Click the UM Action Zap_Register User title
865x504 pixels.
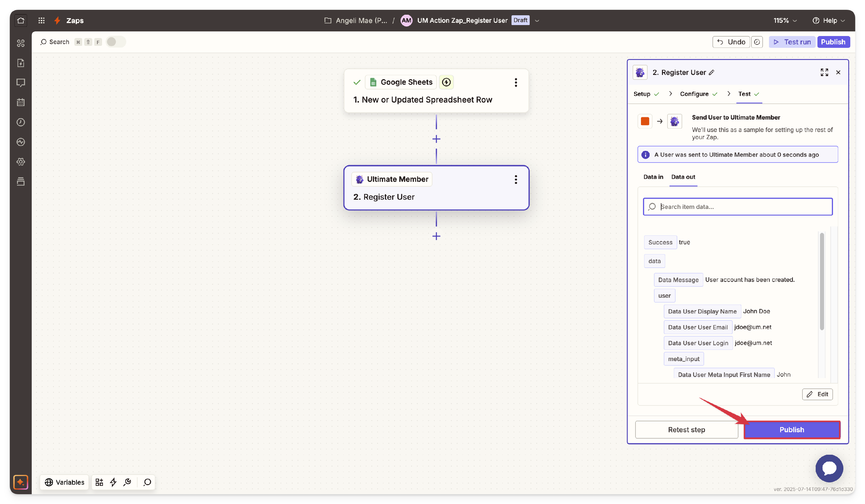(x=462, y=20)
